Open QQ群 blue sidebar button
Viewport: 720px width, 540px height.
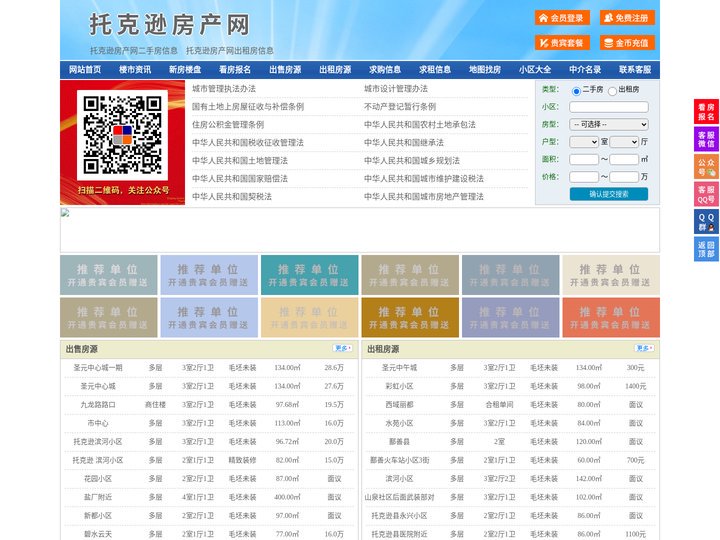click(706, 222)
